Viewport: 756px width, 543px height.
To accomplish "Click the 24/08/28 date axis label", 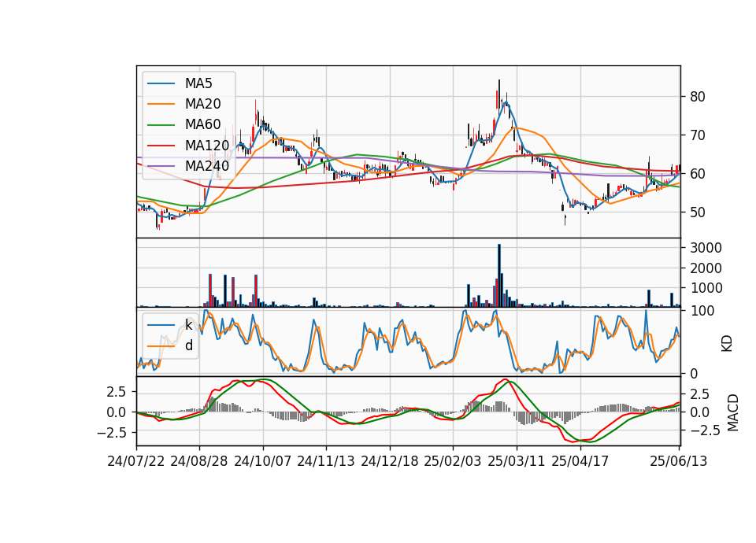I will pyautogui.click(x=199, y=461).
